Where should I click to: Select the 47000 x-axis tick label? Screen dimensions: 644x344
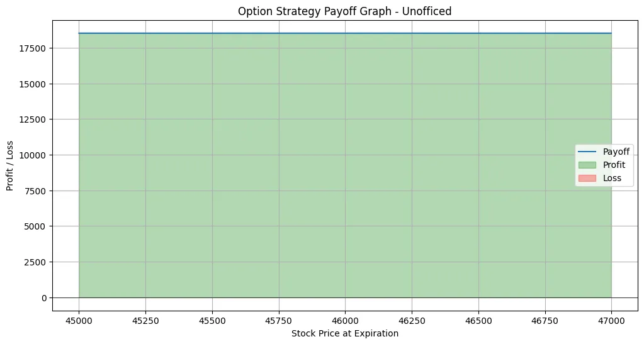pyautogui.click(x=611, y=320)
